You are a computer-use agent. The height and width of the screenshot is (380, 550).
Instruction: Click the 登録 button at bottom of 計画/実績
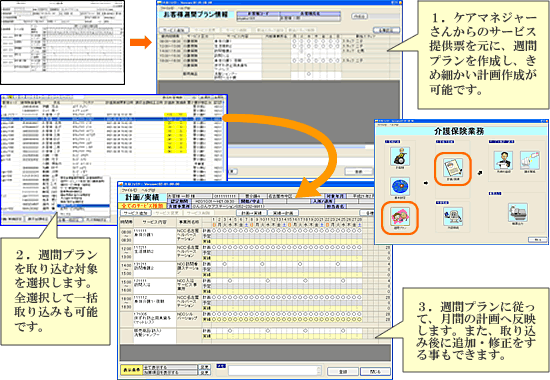pos(343,372)
